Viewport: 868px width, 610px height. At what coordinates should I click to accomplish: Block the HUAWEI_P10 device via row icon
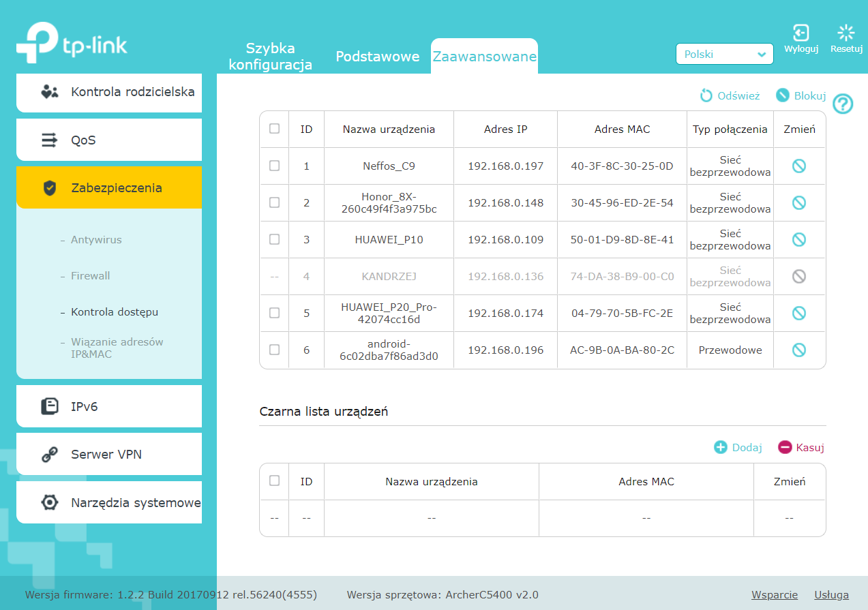click(x=798, y=239)
